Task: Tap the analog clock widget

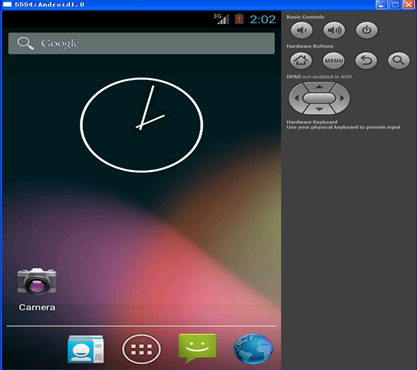Action: pyautogui.click(x=141, y=125)
